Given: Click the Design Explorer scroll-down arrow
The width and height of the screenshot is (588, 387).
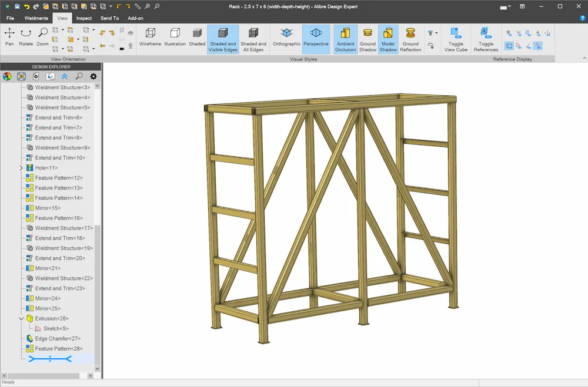Looking at the screenshot, I should (98, 369).
